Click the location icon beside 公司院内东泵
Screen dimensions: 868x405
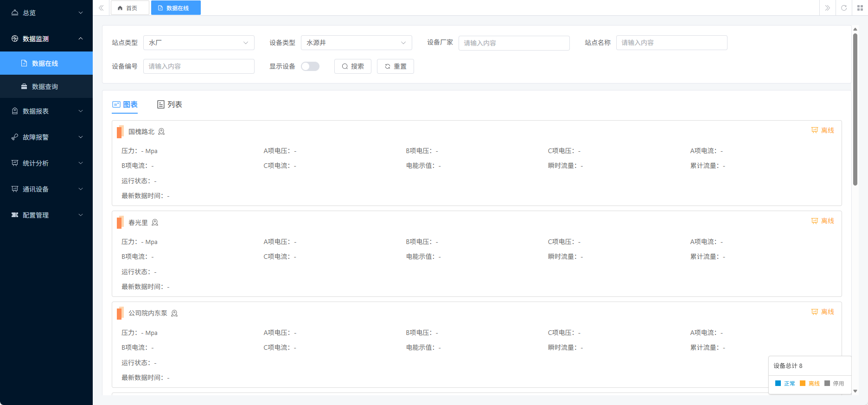(174, 314)
